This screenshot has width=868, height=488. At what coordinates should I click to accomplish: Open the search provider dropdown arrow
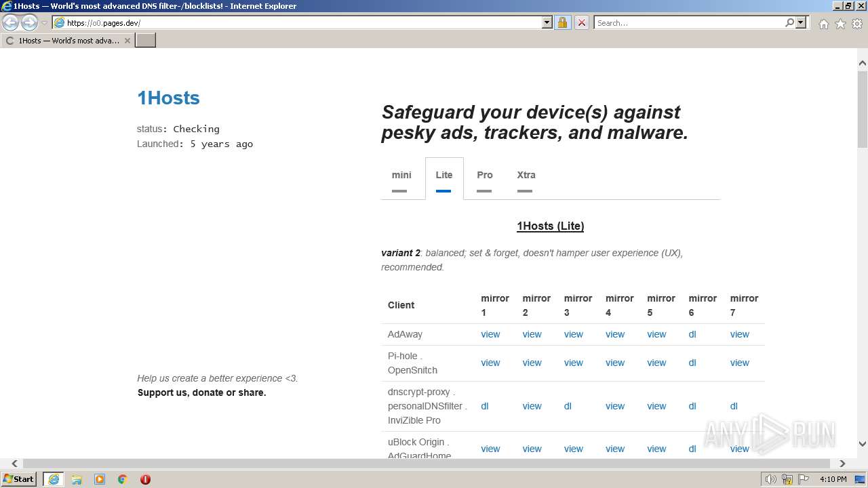801,23
